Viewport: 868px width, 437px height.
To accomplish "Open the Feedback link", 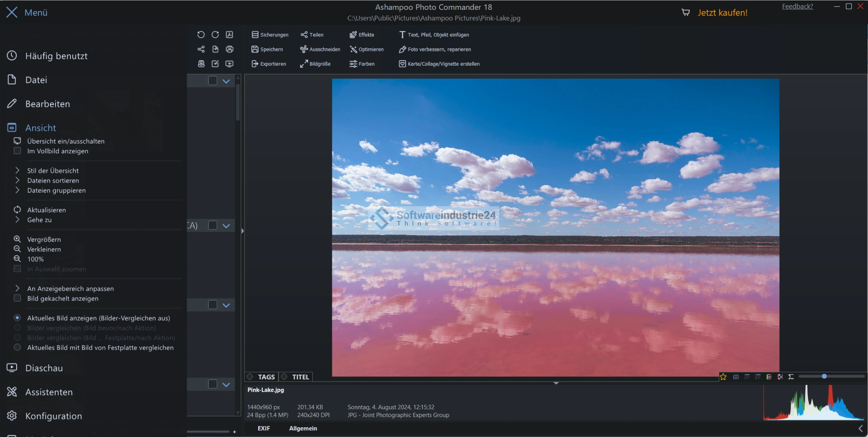I will 797,6.
